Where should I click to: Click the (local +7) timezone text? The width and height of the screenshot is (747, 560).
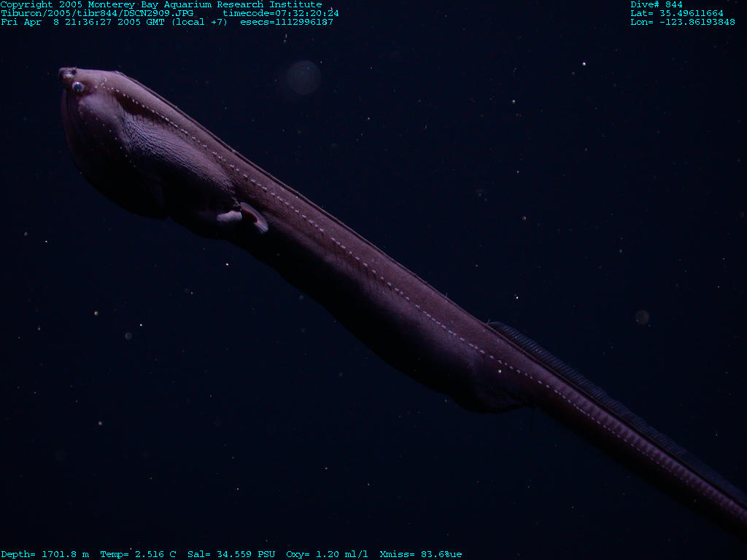[200, 22]
